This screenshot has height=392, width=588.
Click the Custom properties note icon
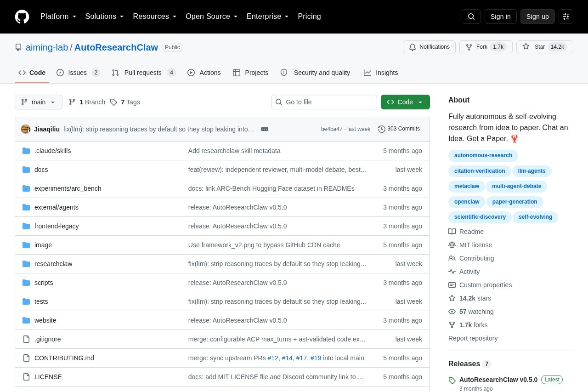pos(452,285)
